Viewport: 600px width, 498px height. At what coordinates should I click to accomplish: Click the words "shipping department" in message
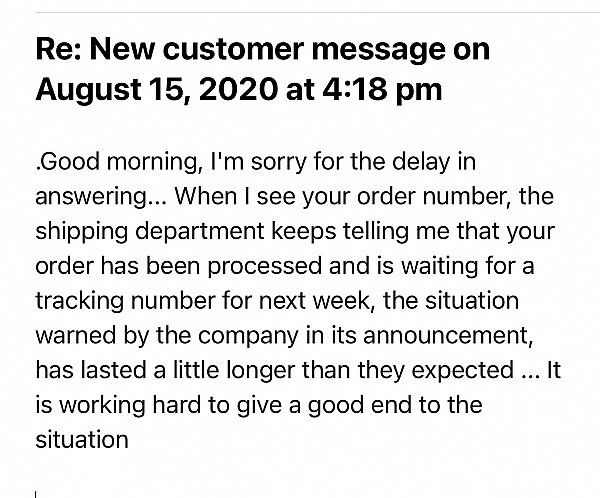(150, 232)
